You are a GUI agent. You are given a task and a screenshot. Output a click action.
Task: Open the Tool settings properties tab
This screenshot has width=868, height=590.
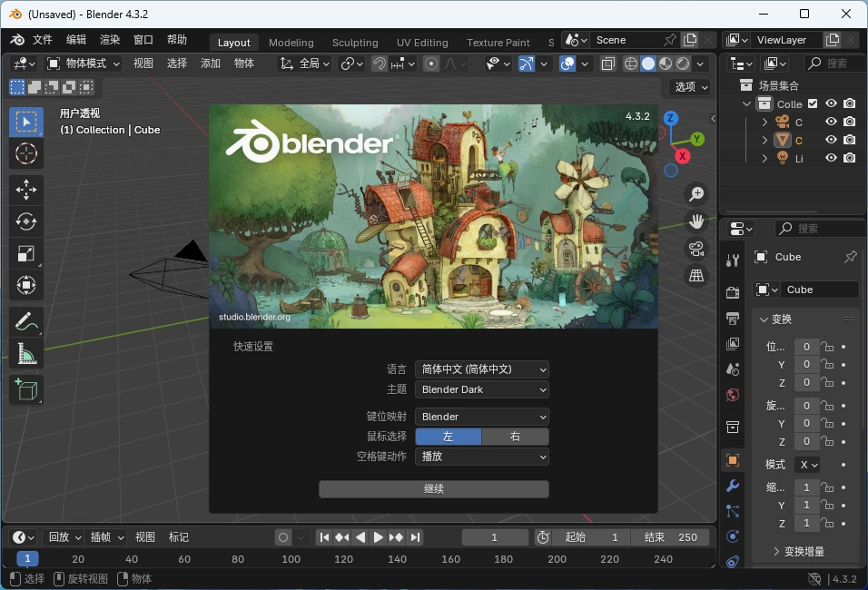(x=733, y=261)
